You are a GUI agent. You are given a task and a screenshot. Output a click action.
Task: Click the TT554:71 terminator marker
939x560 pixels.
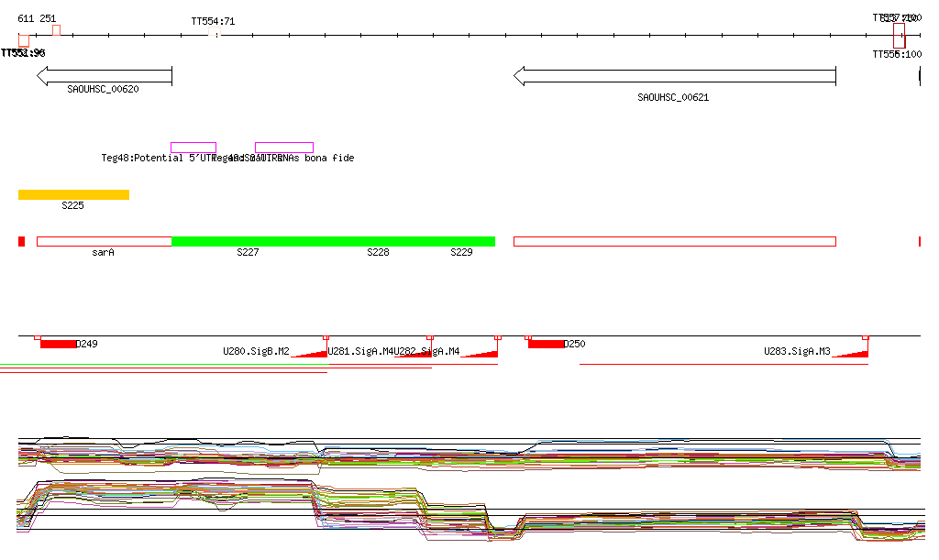pyautogui.click(x=215, y=35)
